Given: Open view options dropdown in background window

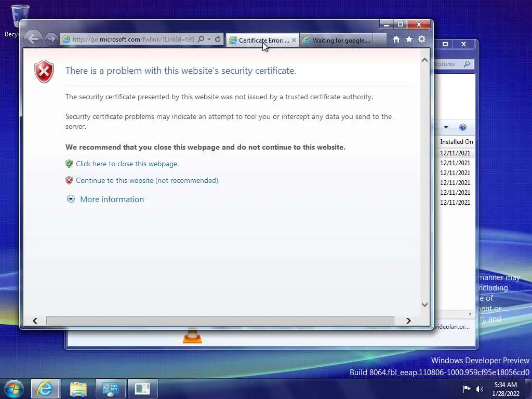Looking at the screenshot, I should click(446, 127).
